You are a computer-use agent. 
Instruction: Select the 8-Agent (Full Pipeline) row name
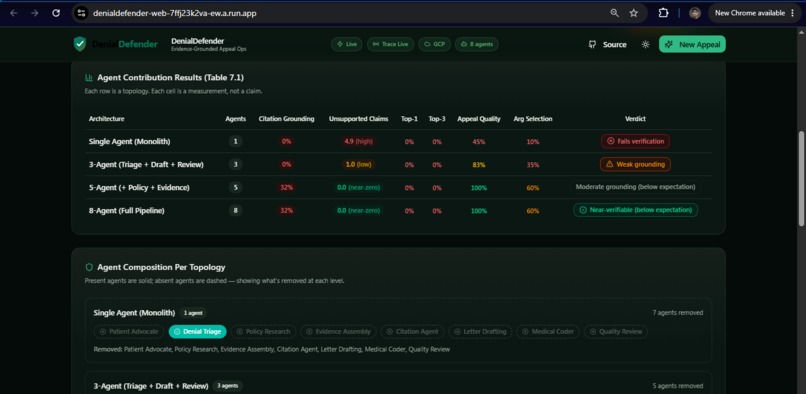tap(126, 210)
